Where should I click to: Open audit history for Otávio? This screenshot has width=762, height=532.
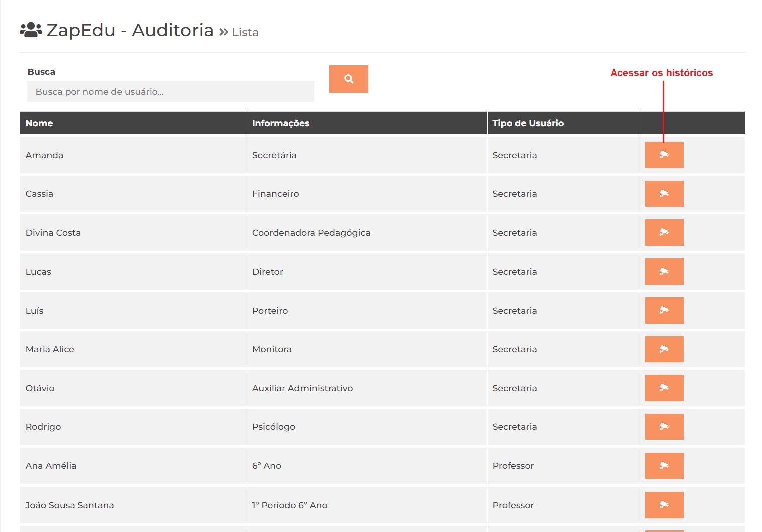tap(664, 388)
